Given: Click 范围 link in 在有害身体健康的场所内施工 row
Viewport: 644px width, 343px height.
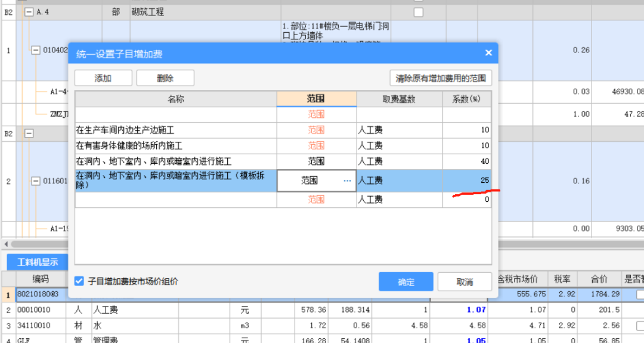Looking at the screenshot, I should 316,146.
